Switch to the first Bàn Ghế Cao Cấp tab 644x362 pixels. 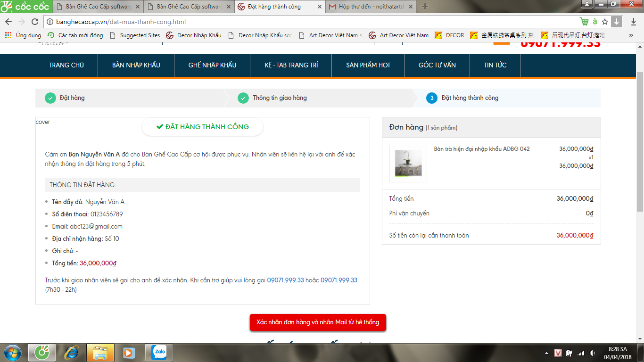pos(98,7)
